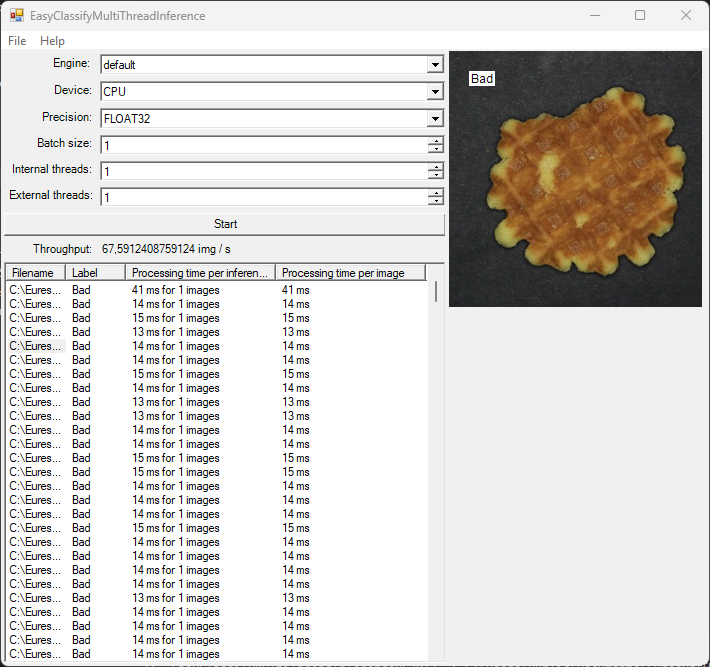Increase the Internal threads value
Viewport: 710px width, 667px height.
tap(436, 167)
